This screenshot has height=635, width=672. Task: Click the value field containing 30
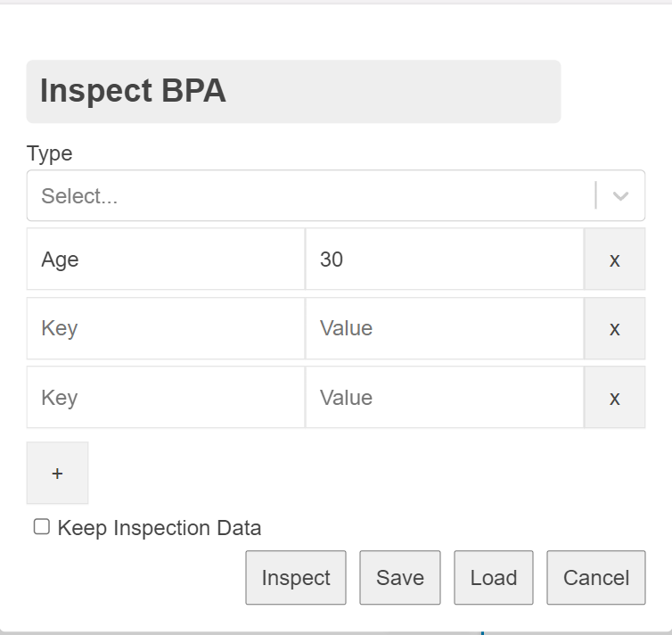(444, 260)
